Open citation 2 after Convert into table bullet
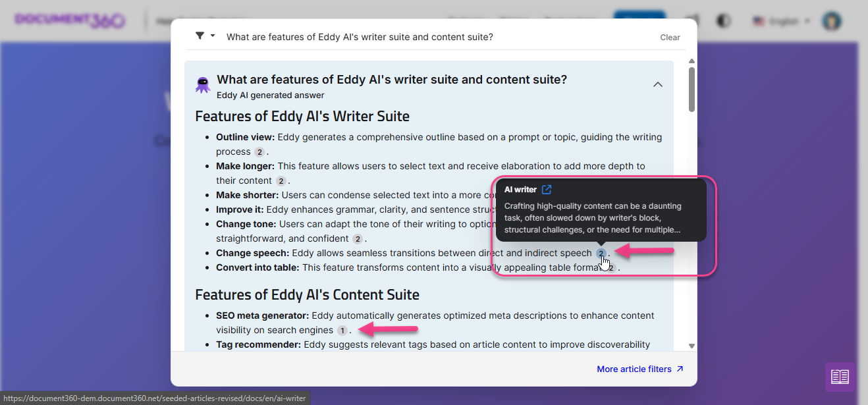The width and height of the screenshot is (868, 405). point(610,268)
